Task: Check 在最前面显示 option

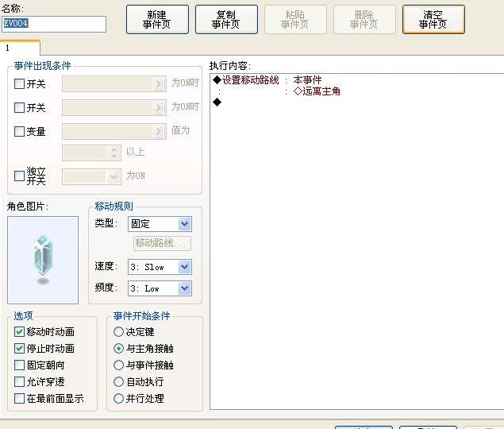Action: 19,399
